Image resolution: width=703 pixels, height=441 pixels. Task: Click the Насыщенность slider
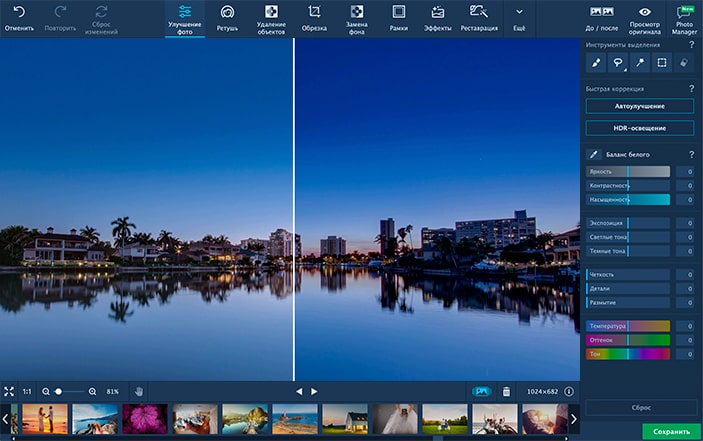[x=628, y=199]
